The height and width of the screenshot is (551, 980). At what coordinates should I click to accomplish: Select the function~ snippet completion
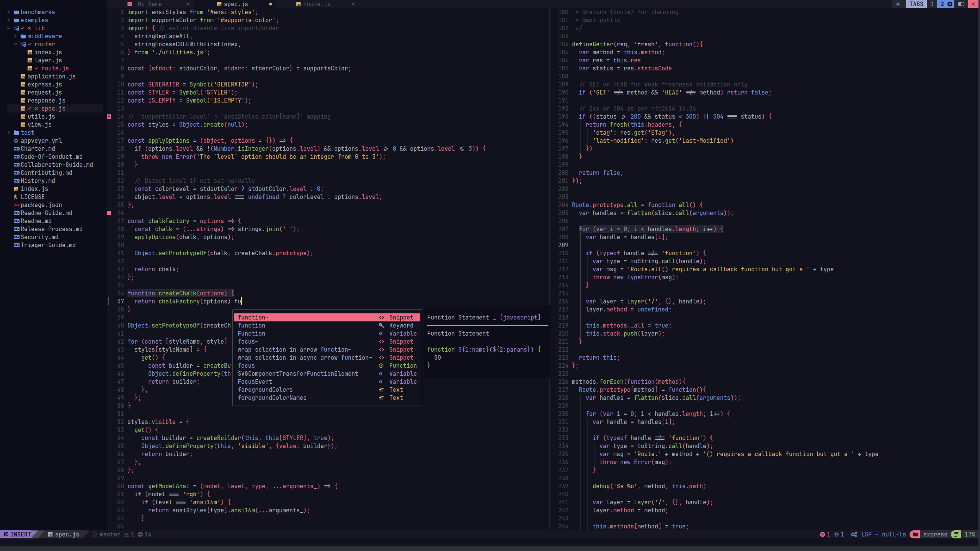(327, 318)
